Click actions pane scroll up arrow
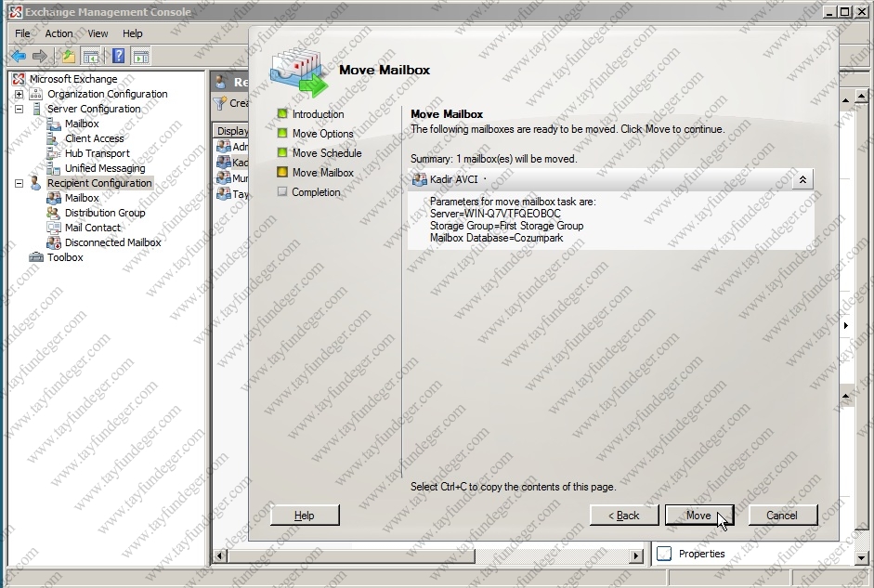874x588 pixels. tap(862, 97)
